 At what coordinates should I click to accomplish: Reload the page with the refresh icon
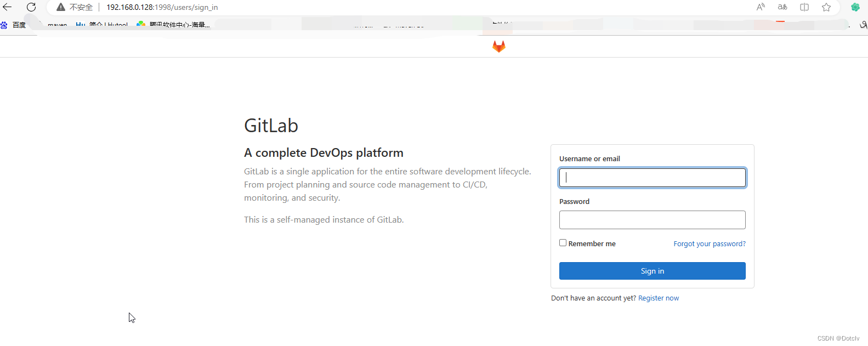(31, 7)
